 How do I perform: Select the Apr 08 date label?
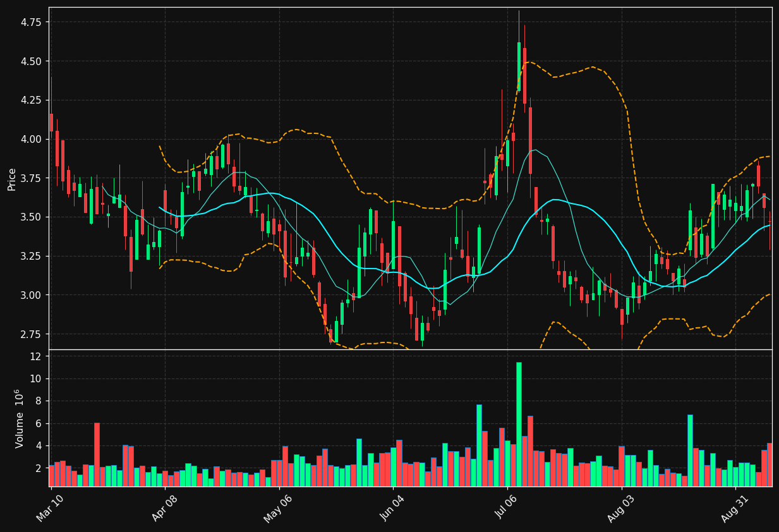pyautogui.click(x=164, y=508)
